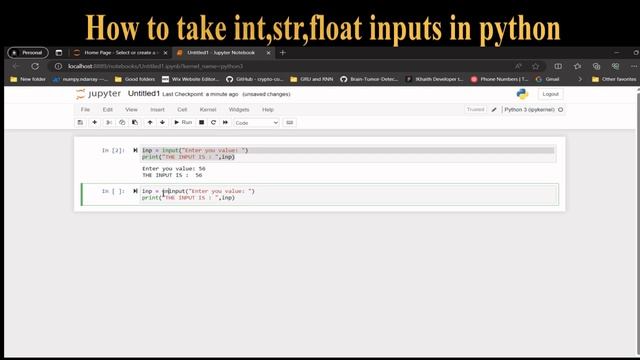The image size is (640, 360).
Task: Open the Kernel menu
Action: pyautogui.click(x=208, y=109)
